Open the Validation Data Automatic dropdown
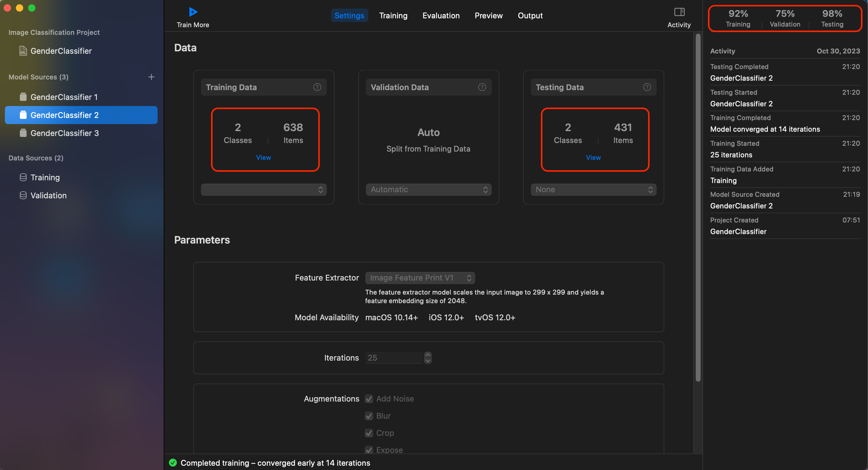 tap(428, 189)
